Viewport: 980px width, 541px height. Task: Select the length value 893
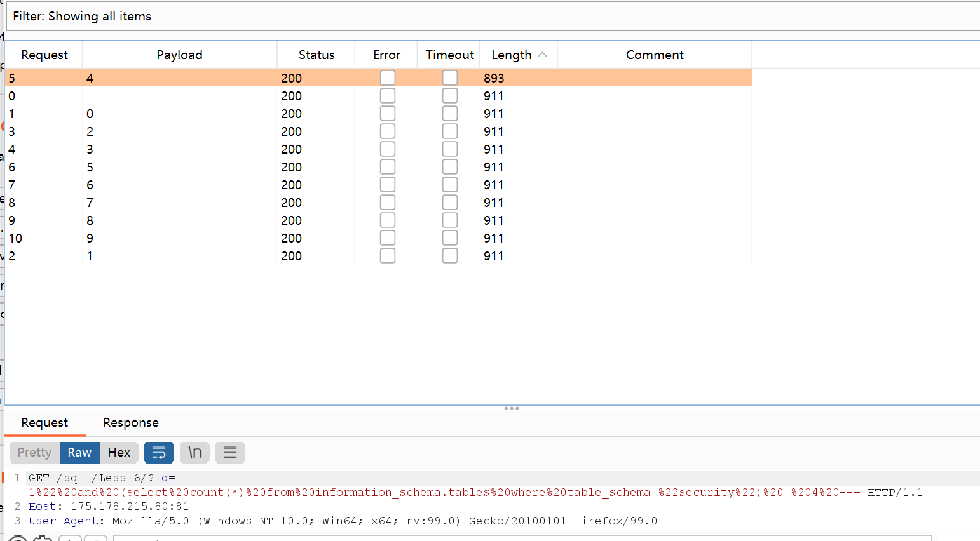coord(494,78)
